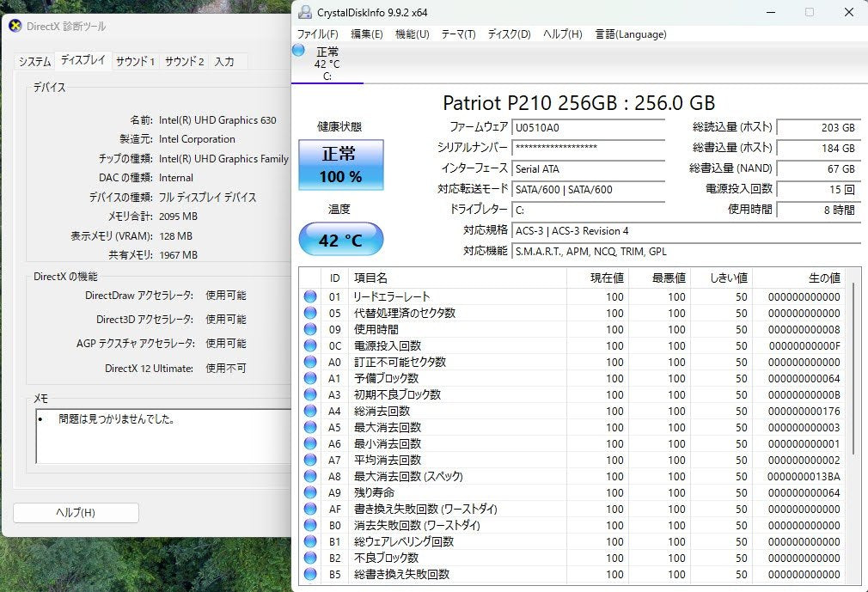Screen dimensions: 868x592
Task: Click the 総書込量 (NAND) value 67 GB
Action: pos(819,169)
